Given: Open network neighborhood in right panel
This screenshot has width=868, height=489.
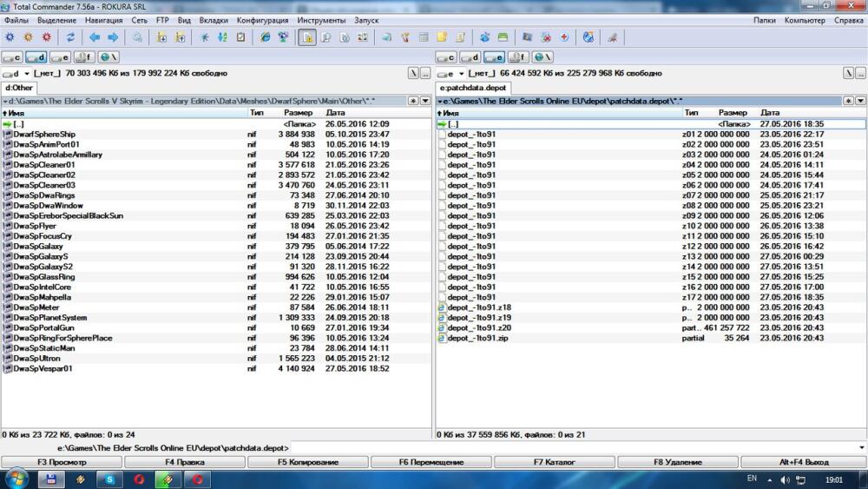Looking at the screenshot, I should coord(542,57).
